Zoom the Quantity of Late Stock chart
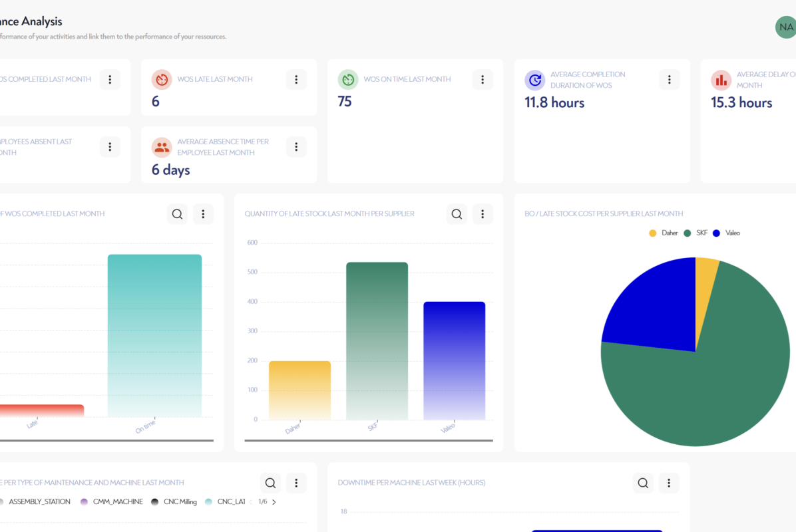The image size is (796, 532). click(457, 214)
